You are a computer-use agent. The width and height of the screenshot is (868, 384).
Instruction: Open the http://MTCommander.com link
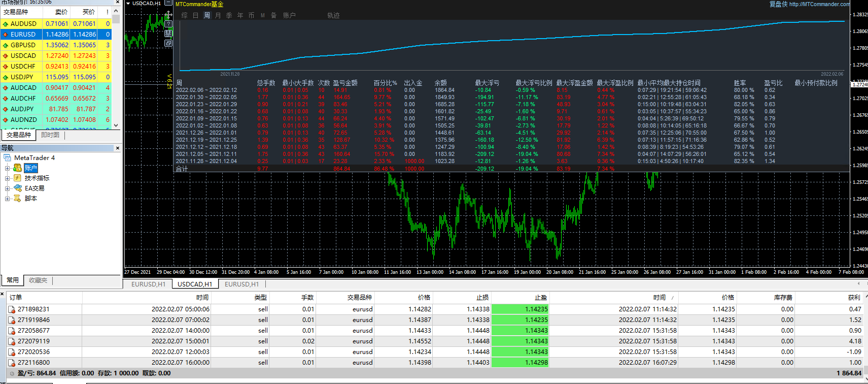pyautogui.click(x=819, y=4)
